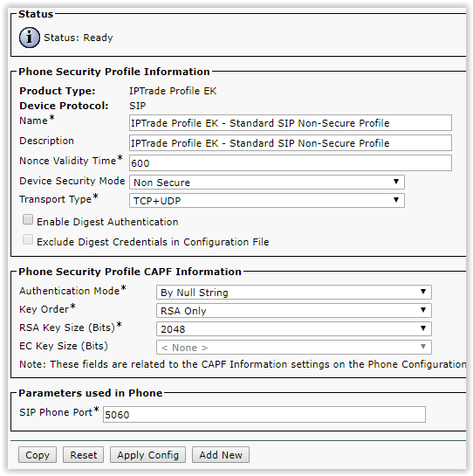Click 'Parameters used in Phone' heading
The image size is (473, 476).
pos(91,393)
